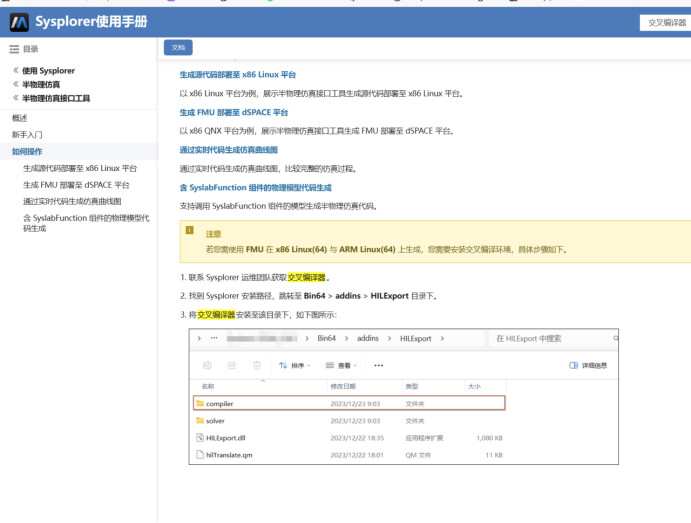Click highlighted 交叉编译器 in step 1

pos(306,277)
